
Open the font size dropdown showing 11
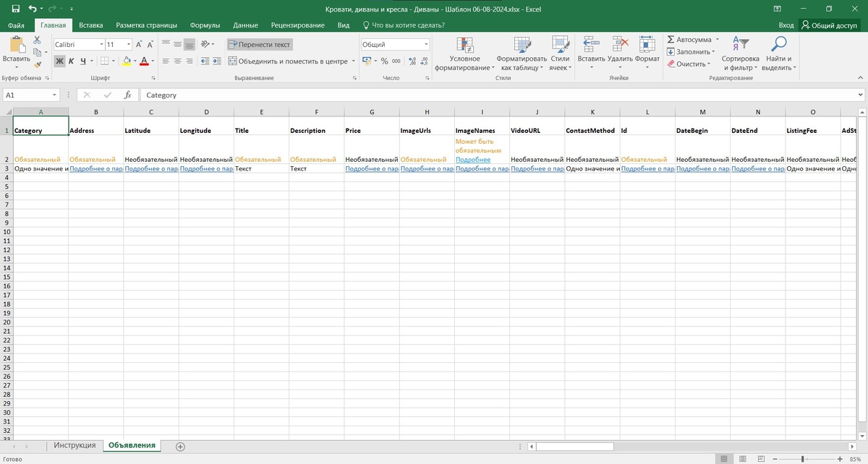(x=129, y=44)
